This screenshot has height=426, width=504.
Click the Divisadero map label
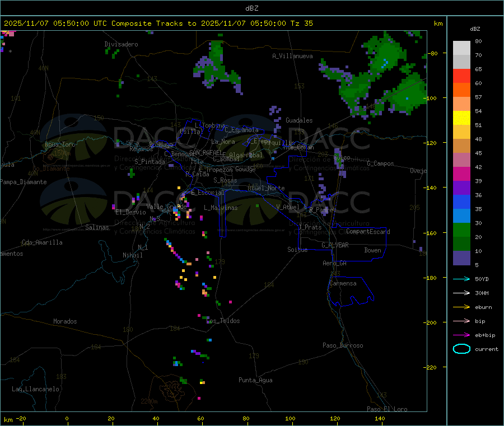121,44
